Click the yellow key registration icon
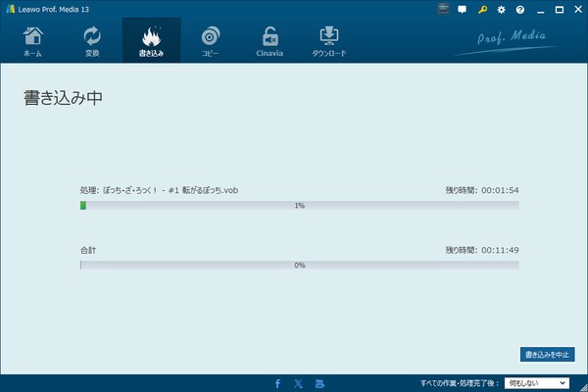The width and height of the screenshot is (588, 392). pyautogui.click(x=482, y=10)
